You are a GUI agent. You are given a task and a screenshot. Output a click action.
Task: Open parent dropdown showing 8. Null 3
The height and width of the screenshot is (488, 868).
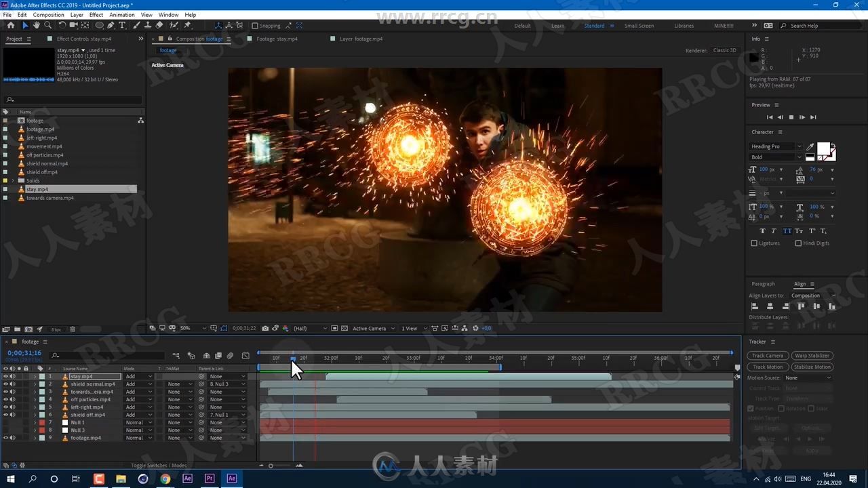pos(228,384)
